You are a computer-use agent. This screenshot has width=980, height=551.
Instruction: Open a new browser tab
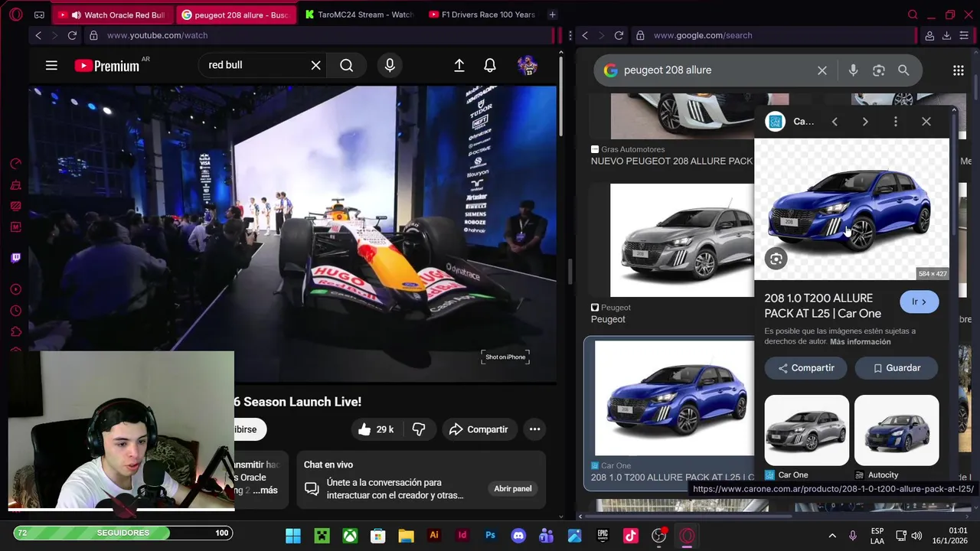tap(552, 15)
